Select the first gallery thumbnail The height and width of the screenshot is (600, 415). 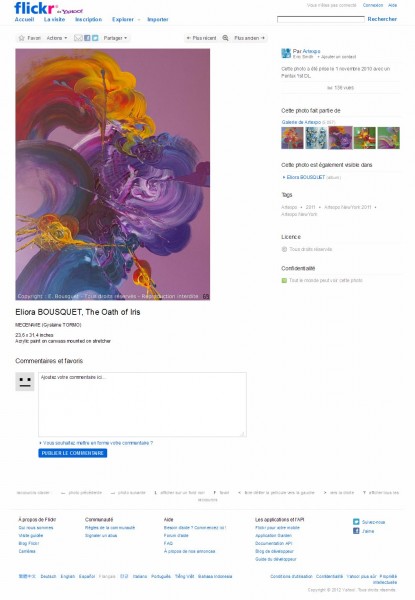[292, 138]
